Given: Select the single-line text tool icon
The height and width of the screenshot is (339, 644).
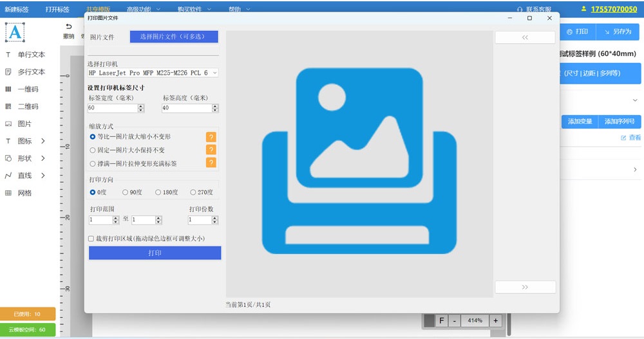Looking at the screenshot, I should [x=8, y=55].
